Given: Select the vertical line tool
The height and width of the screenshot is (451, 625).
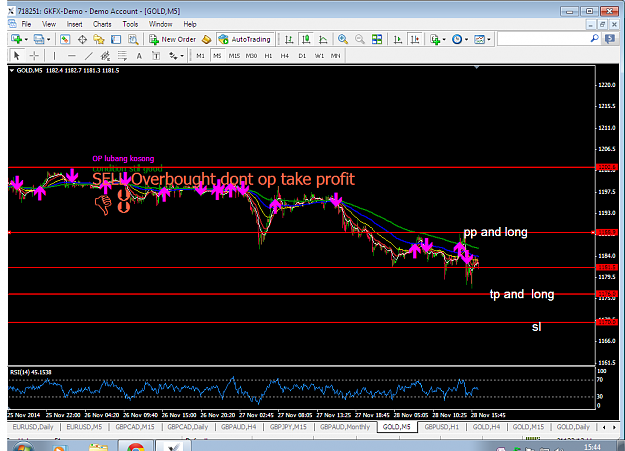Looking at the screenshot, I should 55,56.
